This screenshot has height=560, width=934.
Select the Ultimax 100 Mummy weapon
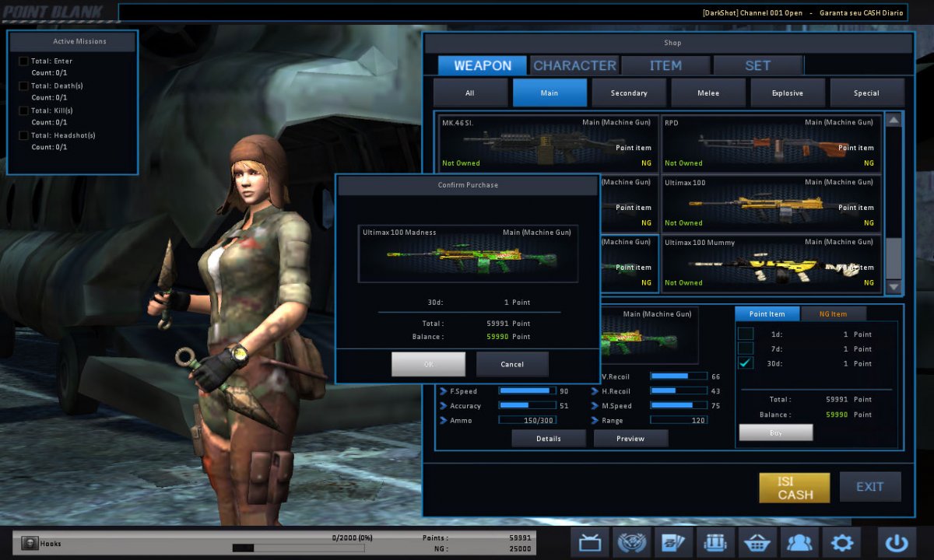[771, 264]
